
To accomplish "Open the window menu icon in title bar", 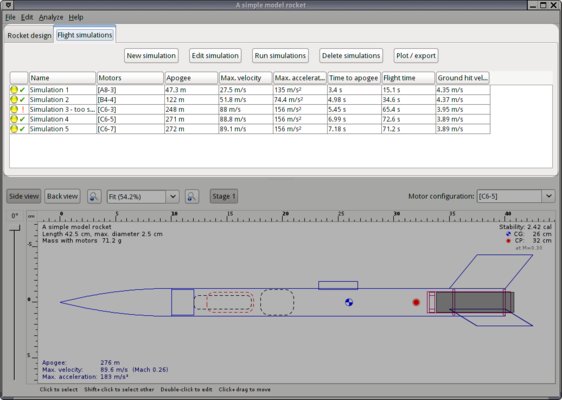I will click(8, 5).
